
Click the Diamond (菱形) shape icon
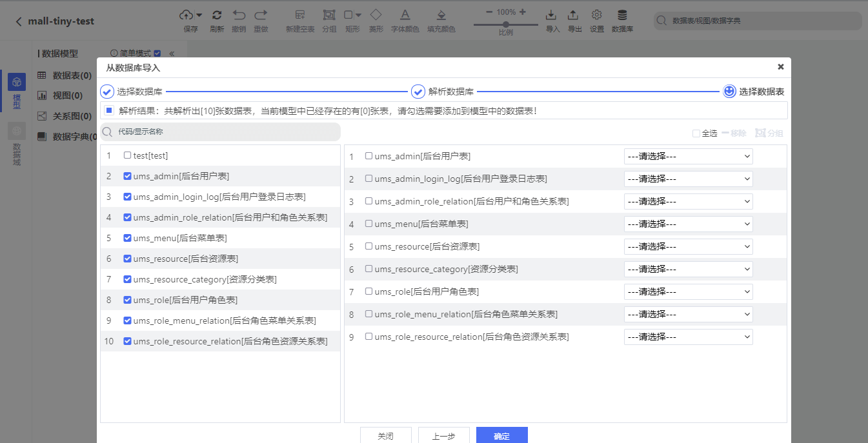pos(376,14)
